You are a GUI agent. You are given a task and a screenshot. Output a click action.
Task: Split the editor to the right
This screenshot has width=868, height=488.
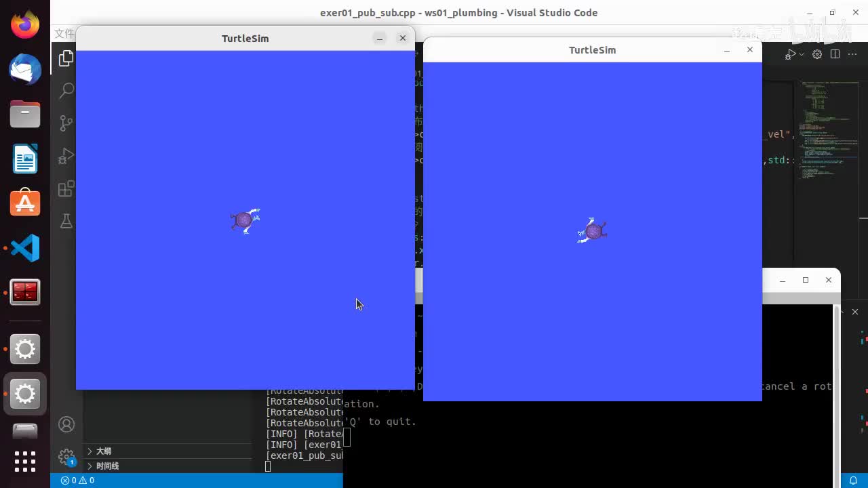click(835, 54)
